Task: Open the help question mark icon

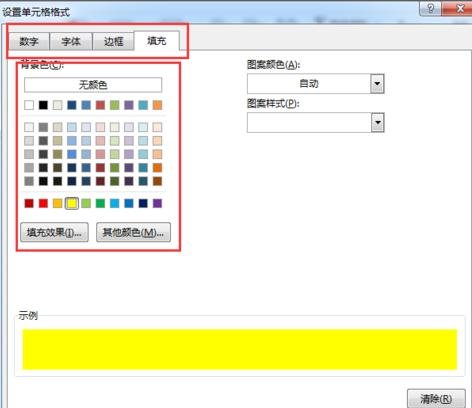Action: tap(430, 8)
